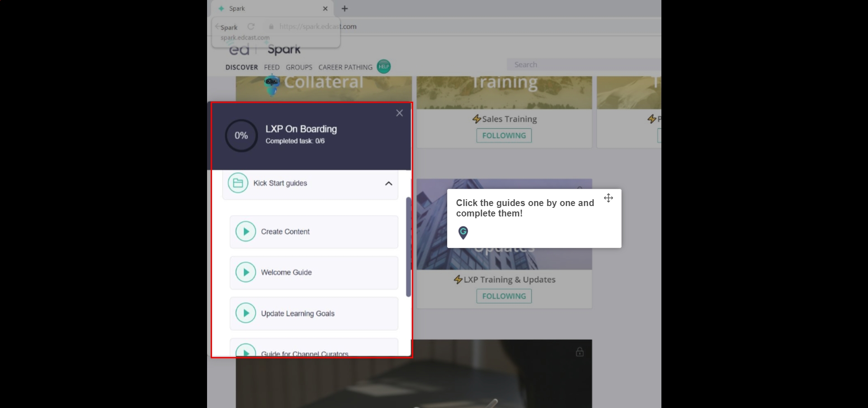Open the Update Learning Goals row
Image resolution: width=868 pixels, height=408 pixels.
click(x=314, y=313)
